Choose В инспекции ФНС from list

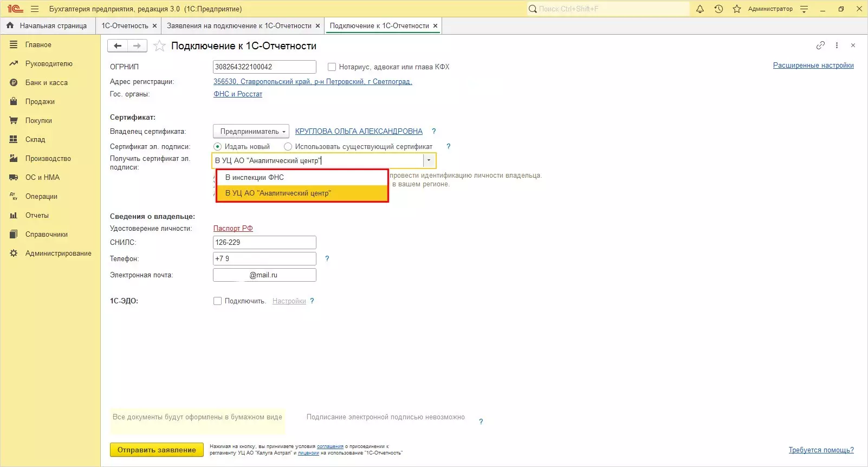coord(302,177)
